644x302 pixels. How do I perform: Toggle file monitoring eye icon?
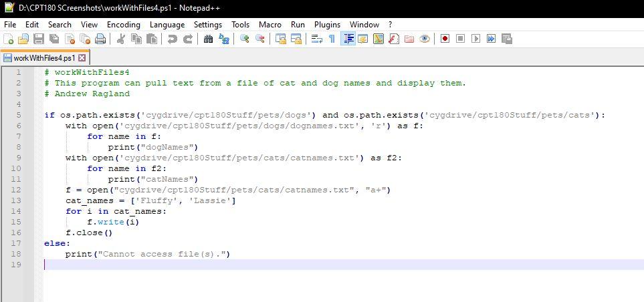point(425,39)
